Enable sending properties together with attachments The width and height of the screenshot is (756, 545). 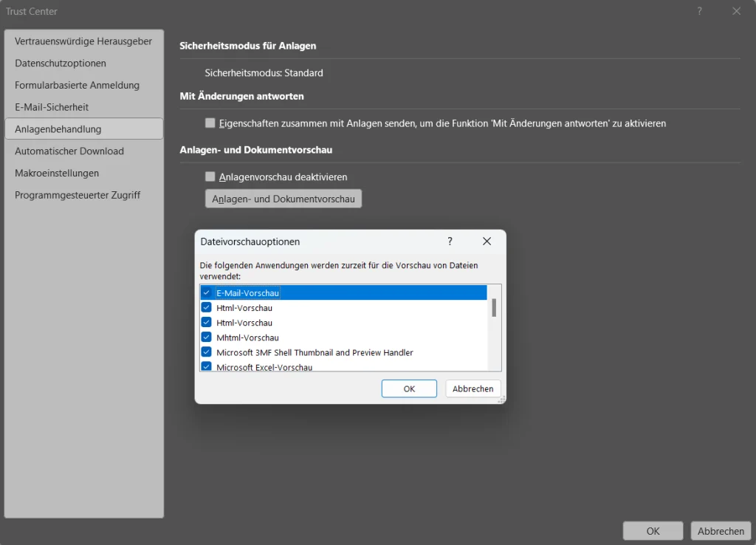click(210, 123)
